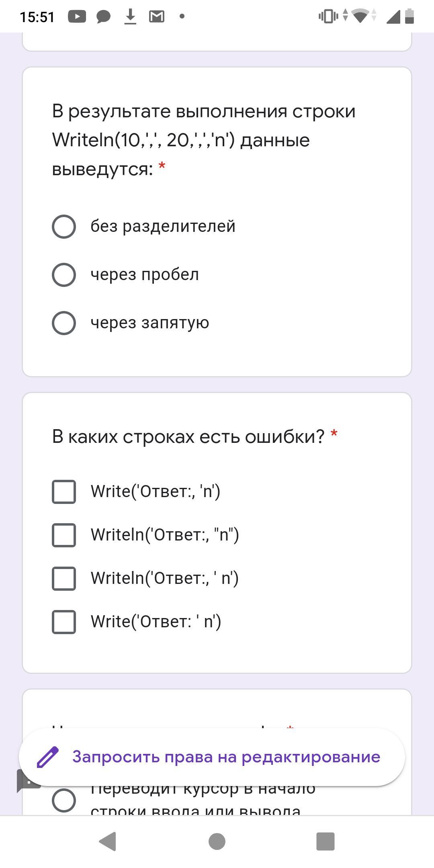Tap the battery status icon
The width and height of the screenshot is (434, 868).
click(409, 16)
